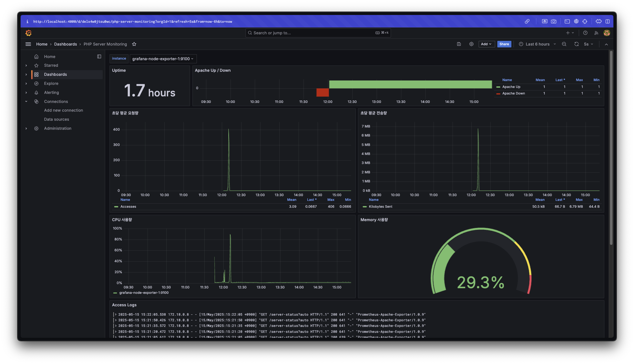Undock the sidebar menu panel icon
Screen dimensions: 634x364
coord(99,56)
